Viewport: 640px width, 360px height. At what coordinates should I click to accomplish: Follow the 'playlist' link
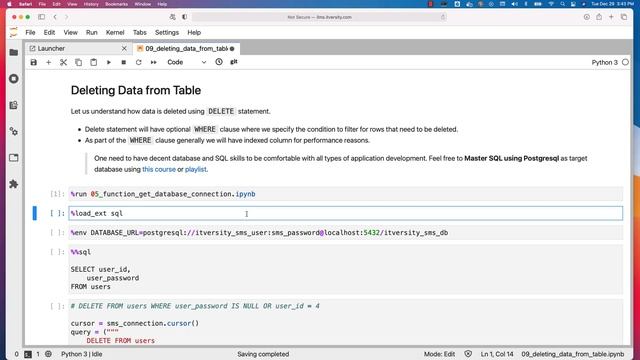coord(196,169)
